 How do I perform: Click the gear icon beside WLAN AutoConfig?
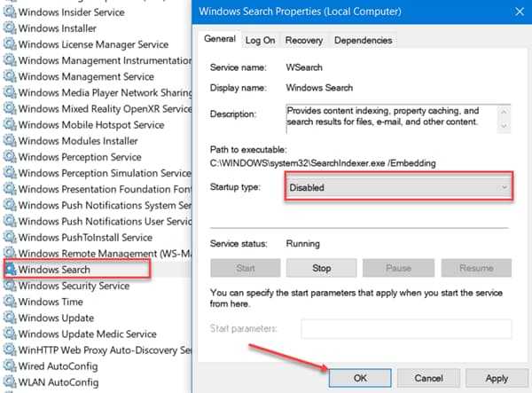click(x=10, y=382)
